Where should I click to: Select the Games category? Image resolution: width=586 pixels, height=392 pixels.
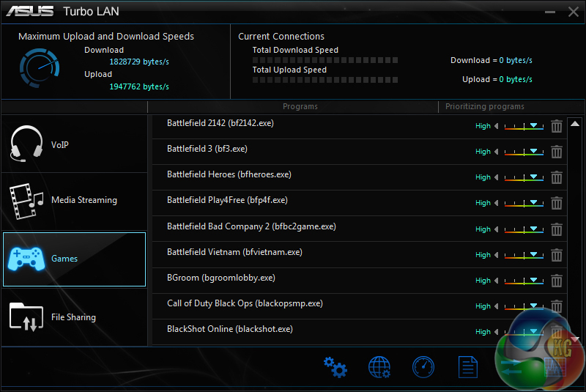[x=74, y=259]
